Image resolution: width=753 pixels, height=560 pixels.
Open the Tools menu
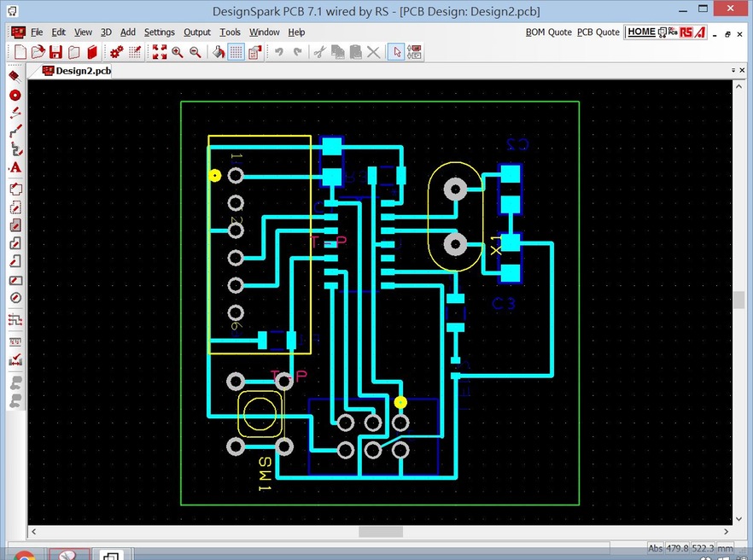coord(230,32)
